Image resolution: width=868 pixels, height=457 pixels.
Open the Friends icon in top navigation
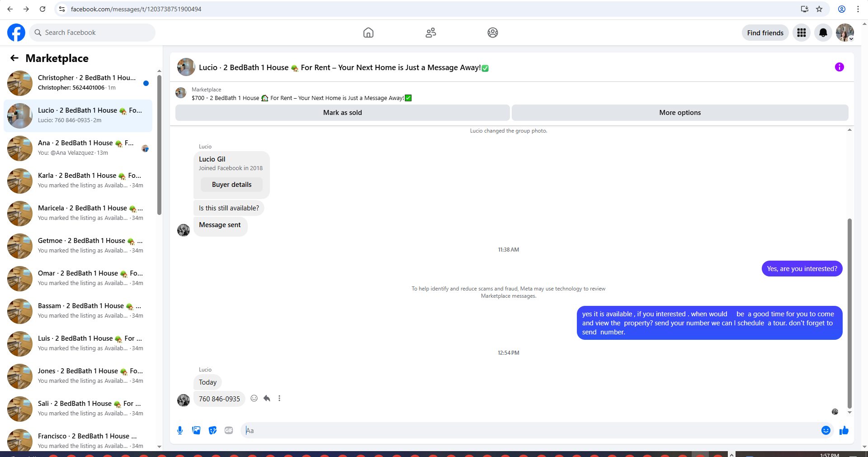pyautogui.click(x=431, y=33)
